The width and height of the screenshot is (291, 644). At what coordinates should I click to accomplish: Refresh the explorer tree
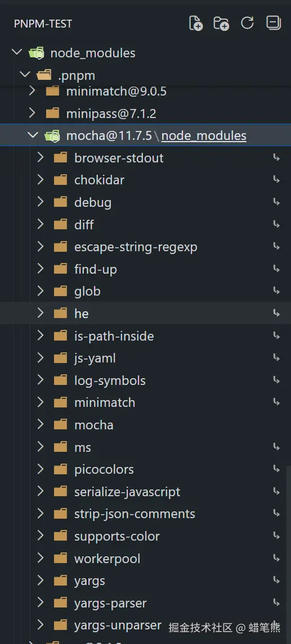click(247, 23)
